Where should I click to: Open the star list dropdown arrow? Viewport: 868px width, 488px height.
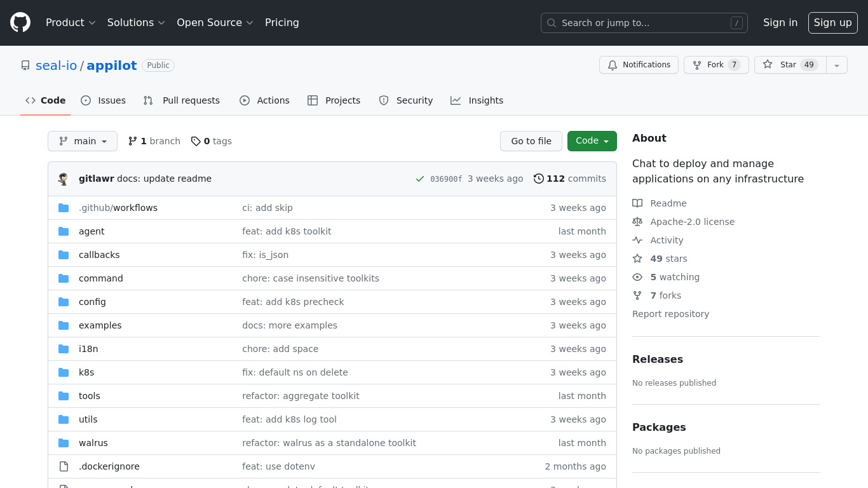[837, 65]
